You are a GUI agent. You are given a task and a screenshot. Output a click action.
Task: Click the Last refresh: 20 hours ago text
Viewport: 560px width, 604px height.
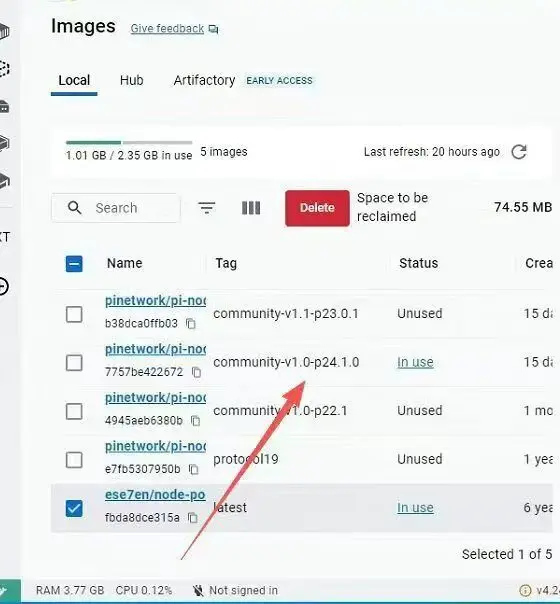pyautogui.click(x=432, y=152)
